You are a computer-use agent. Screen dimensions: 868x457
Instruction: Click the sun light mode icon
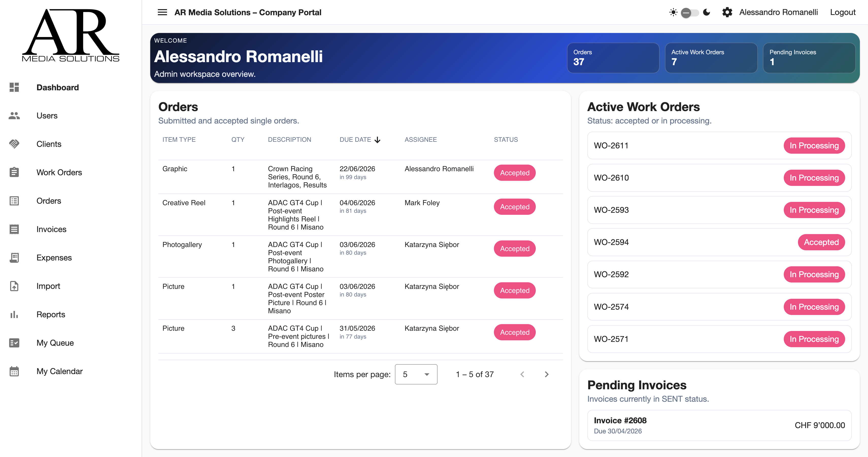[673, 12]
